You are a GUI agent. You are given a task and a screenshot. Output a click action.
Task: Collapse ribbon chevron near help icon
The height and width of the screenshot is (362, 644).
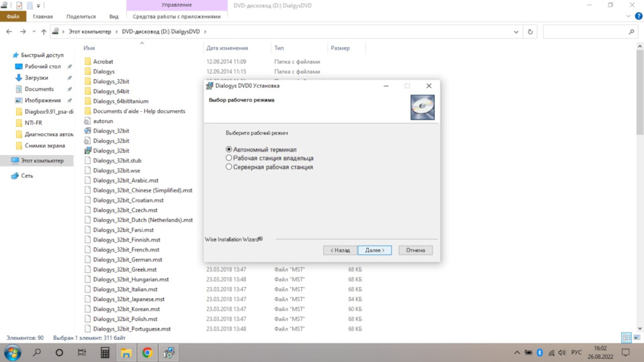[x=628, y=16]
